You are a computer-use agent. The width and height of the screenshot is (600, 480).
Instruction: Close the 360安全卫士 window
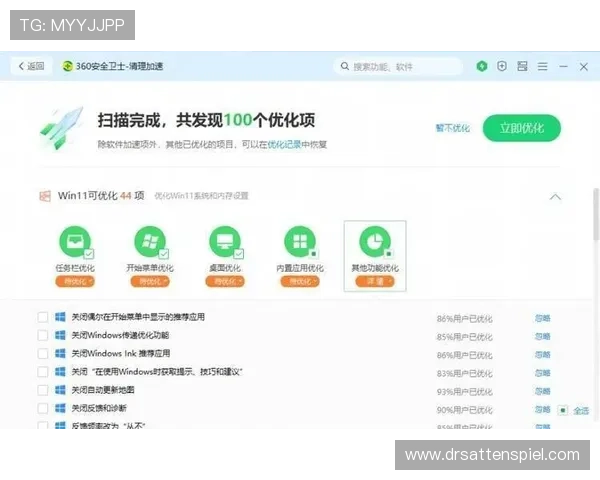[584, 67]
